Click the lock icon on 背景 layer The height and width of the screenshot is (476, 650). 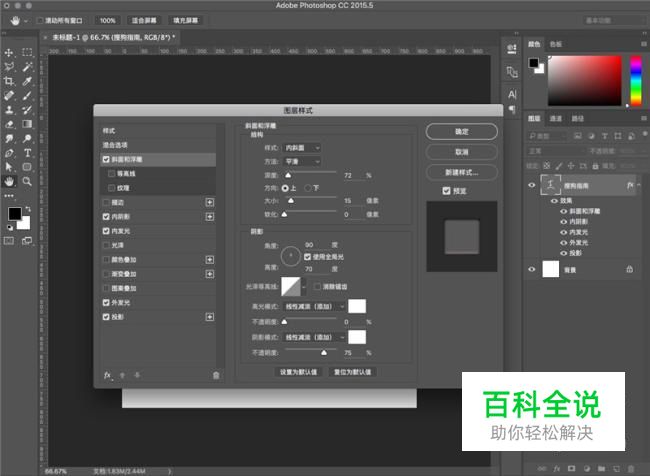629,270
